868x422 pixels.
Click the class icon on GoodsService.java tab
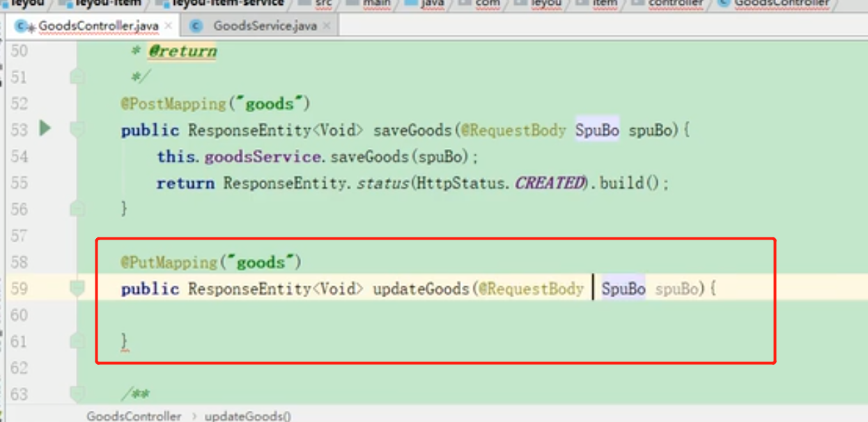196,26
